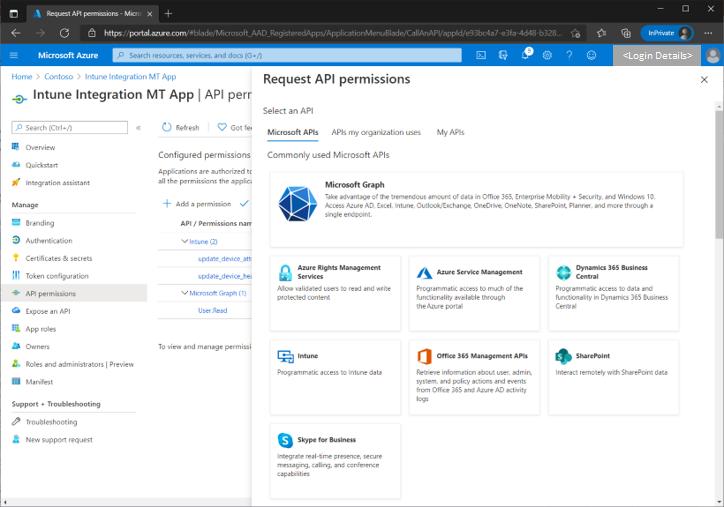Choose Azure Service Management card
This screenshot has height=507, width=724.
click(474, 294)
